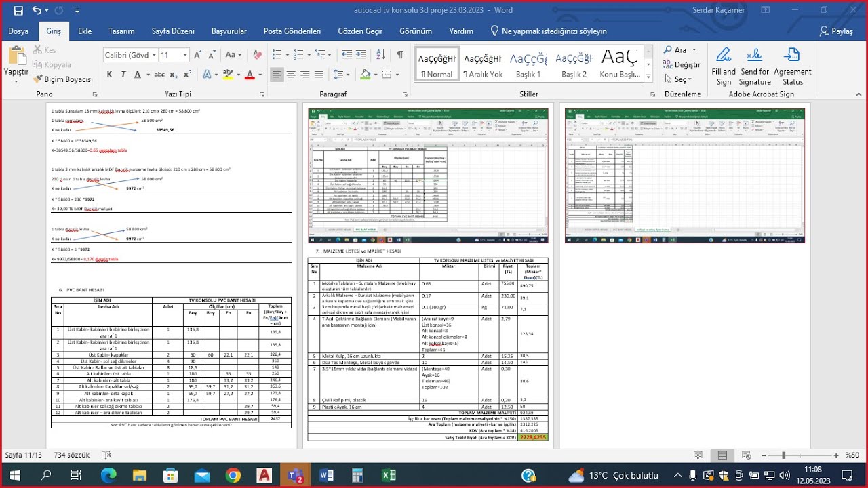Apply the Aralık Yok style
Viewport: 868px width, 488px height.
[483, 64]
